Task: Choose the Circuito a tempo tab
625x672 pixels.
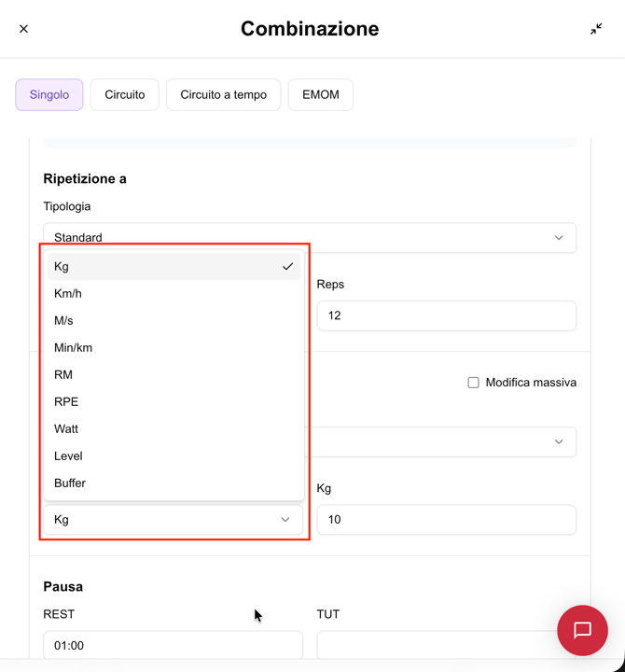Action: pos(224,94)
